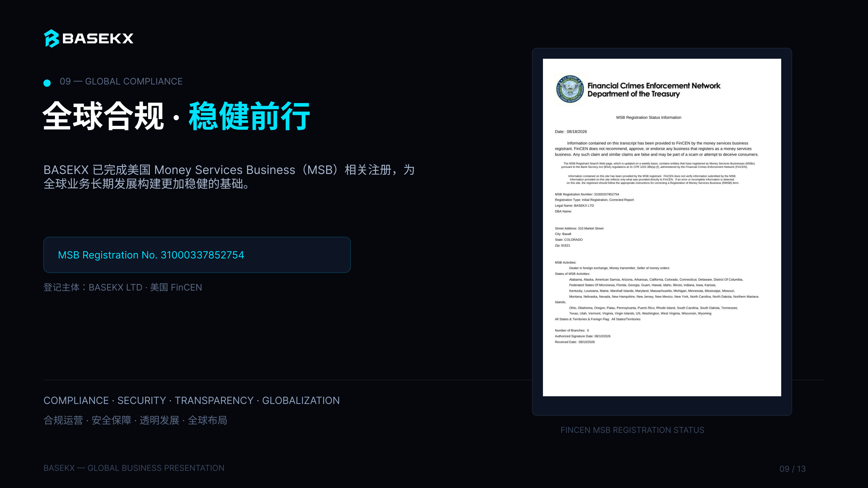Click the page number '09 / 13'
Viewport: 868px width, 488px height.
793,469
